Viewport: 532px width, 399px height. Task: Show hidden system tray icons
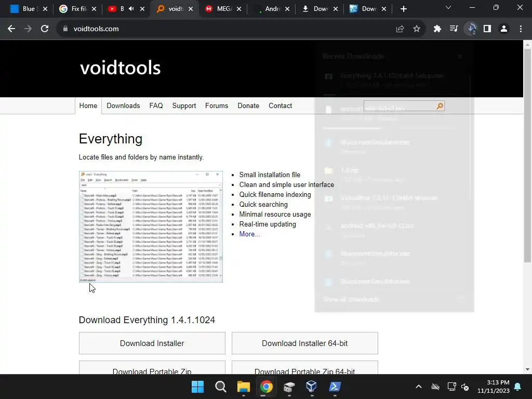tap(419, 387)
